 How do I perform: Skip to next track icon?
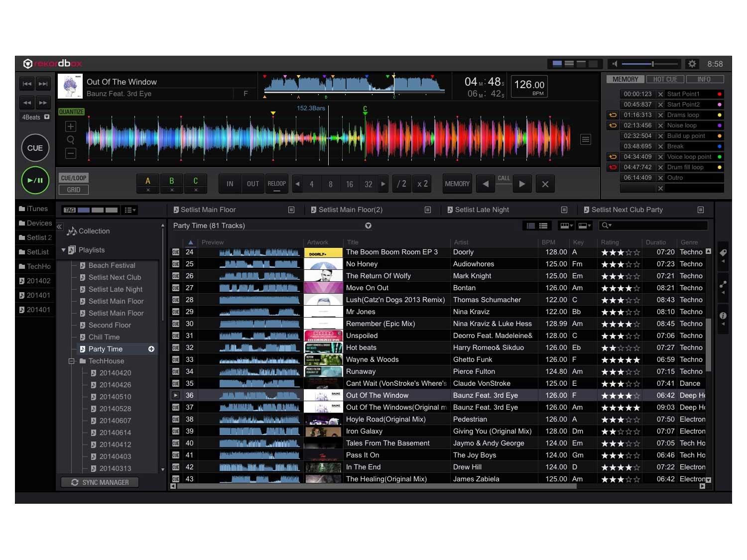[x=43, y=84]
